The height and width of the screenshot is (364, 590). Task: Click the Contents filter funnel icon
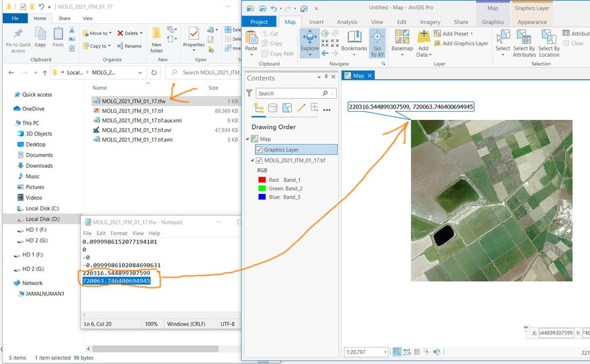(x=249, y=93)
